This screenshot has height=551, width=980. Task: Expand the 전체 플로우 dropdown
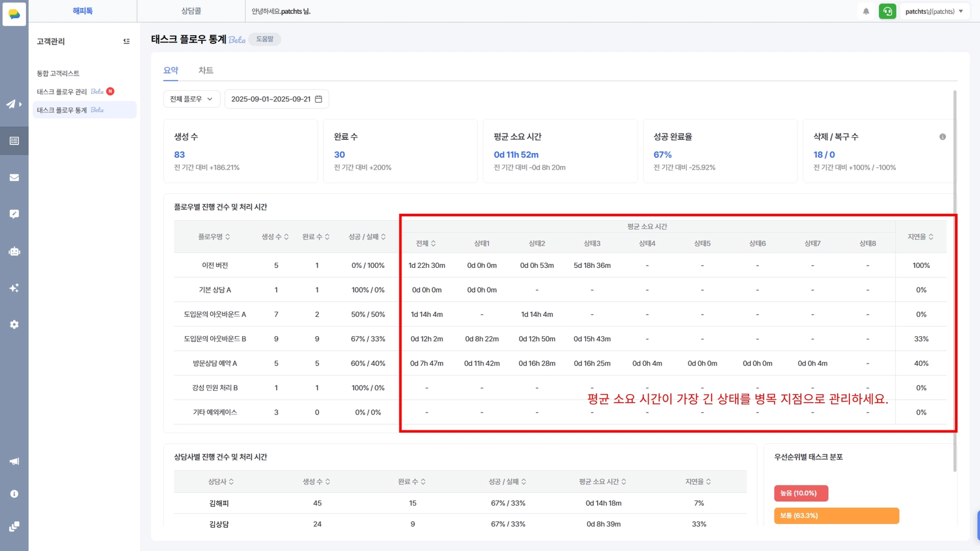[x=191, y=99]
